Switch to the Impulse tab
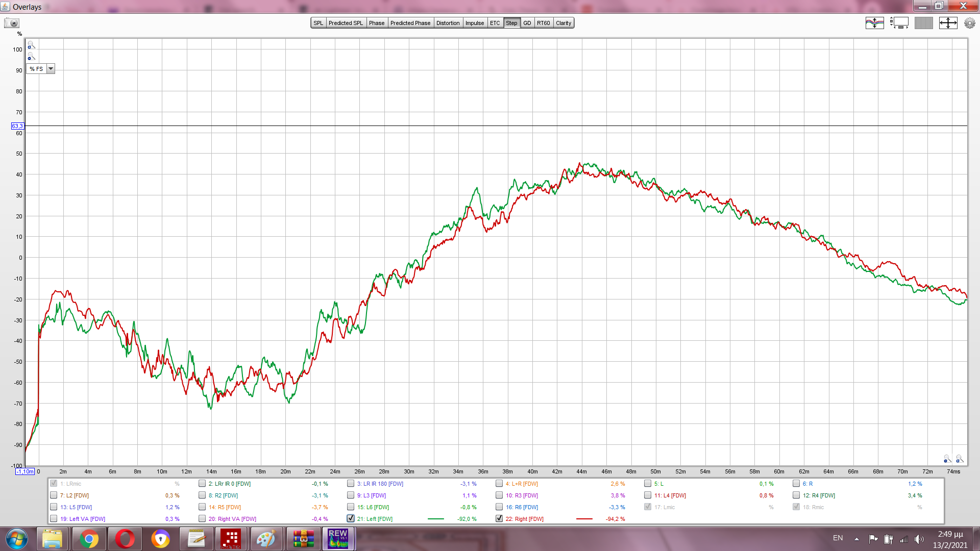 click(x=474, y=23)
